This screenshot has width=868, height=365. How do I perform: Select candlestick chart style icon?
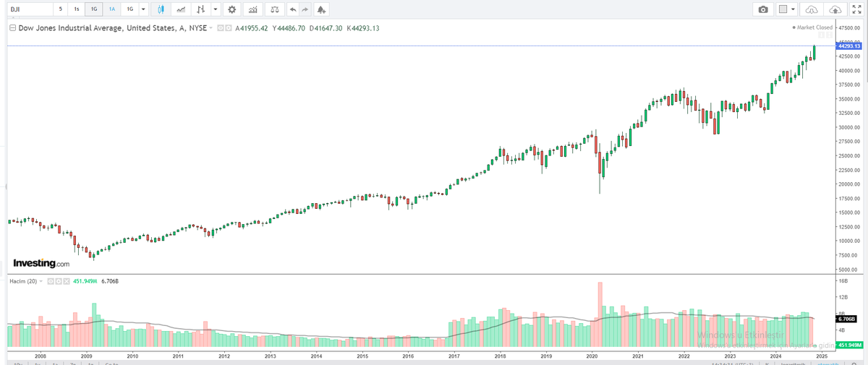pos(160,9)
